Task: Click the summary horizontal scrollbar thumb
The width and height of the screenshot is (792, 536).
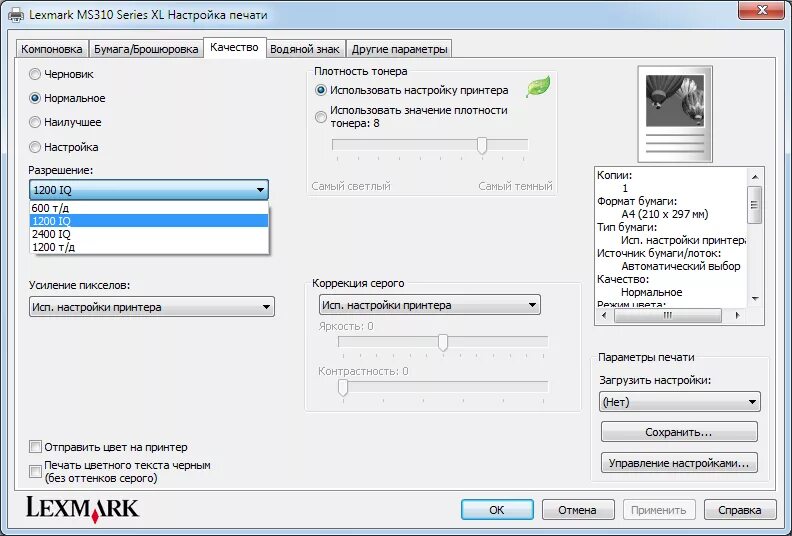Action: pyautogui.click(x=667, y=315)
